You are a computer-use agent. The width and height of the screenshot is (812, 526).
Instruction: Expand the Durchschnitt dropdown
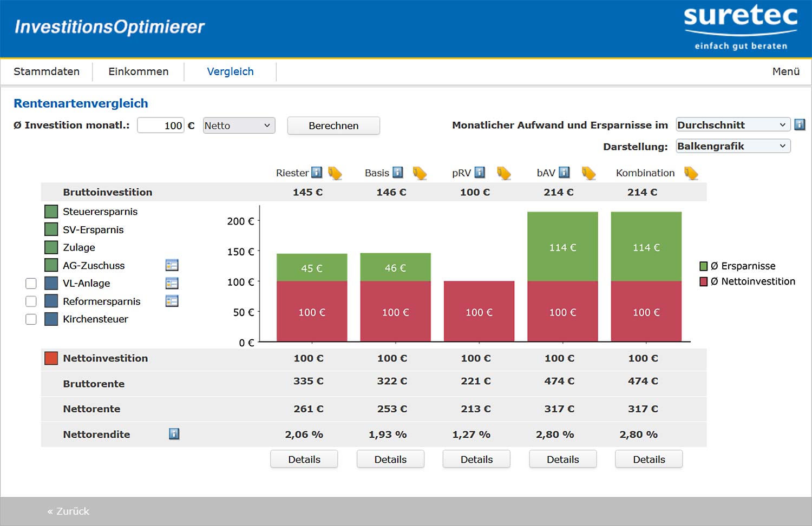(x=732, y=125)
